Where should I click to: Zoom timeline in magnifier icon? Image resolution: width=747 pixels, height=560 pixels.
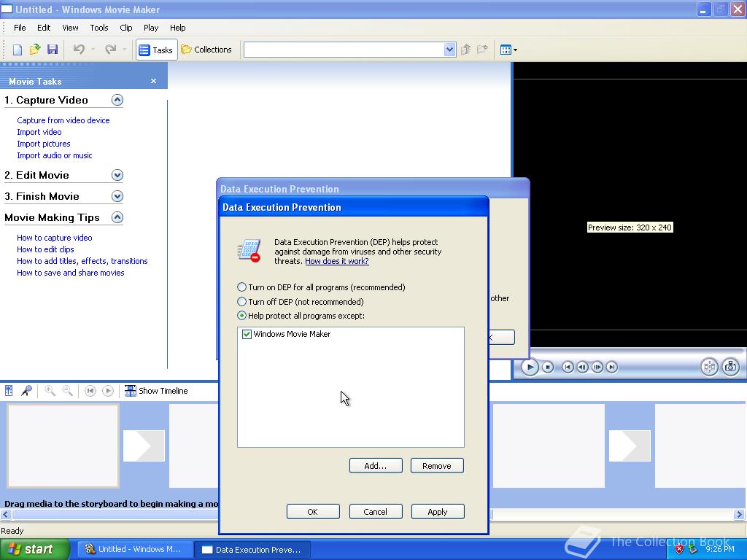point(50,391)
